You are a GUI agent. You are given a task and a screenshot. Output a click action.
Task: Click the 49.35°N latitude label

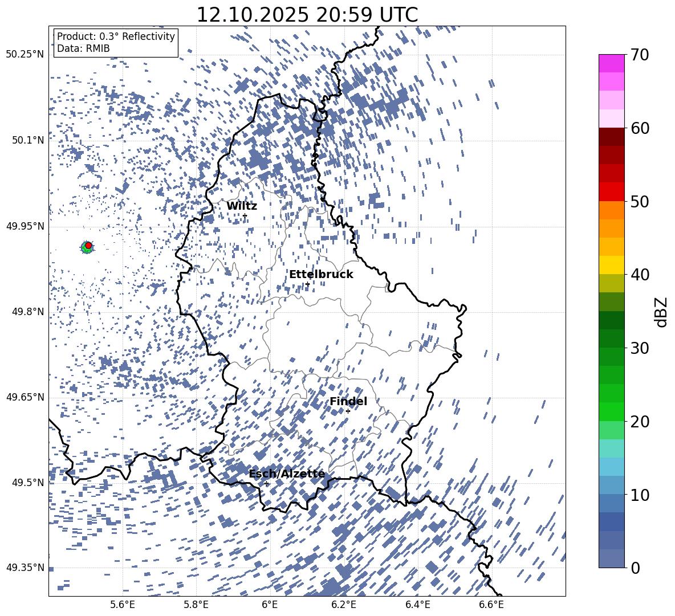(25, 568)
